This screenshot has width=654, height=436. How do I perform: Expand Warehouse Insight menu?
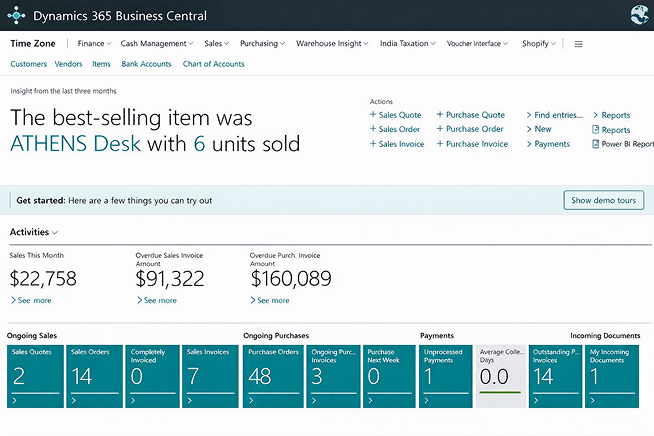pyautogui.click(x=332, y=43)
